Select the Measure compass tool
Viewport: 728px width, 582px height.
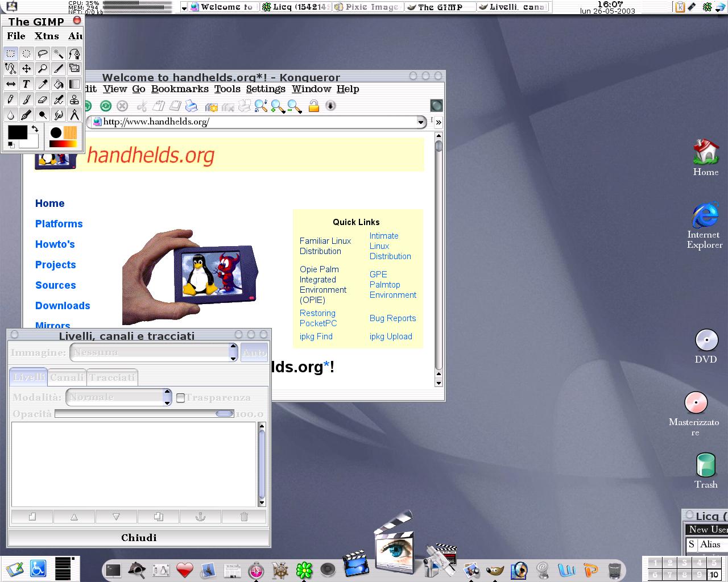click(x=75, y=115)
